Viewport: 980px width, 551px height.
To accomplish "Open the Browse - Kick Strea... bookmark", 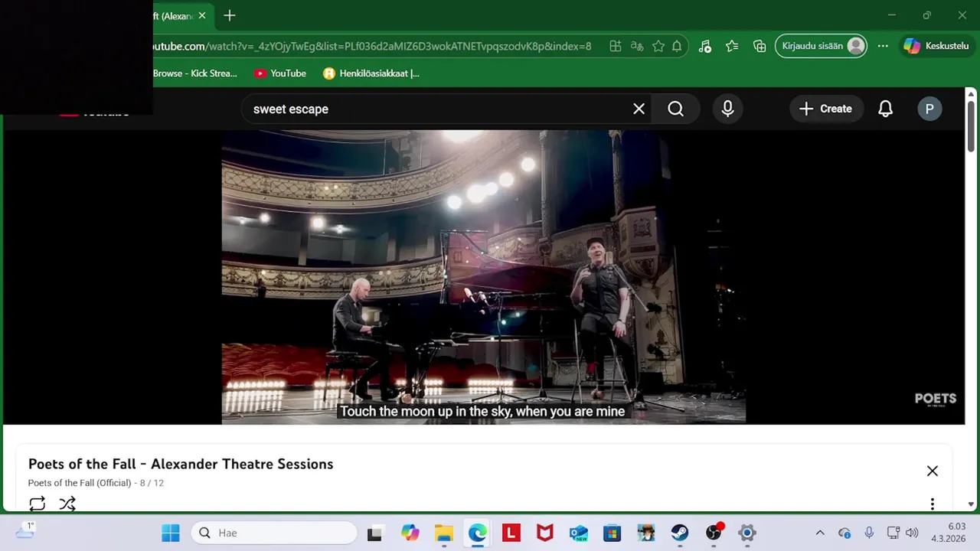I will [x=194, y=73].
